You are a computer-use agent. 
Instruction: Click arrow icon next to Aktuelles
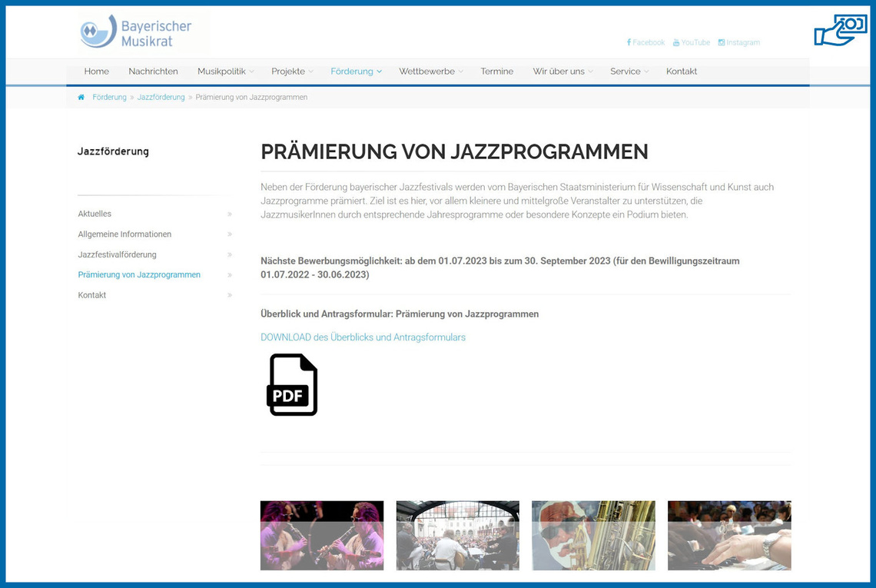[x=230, y=214]
